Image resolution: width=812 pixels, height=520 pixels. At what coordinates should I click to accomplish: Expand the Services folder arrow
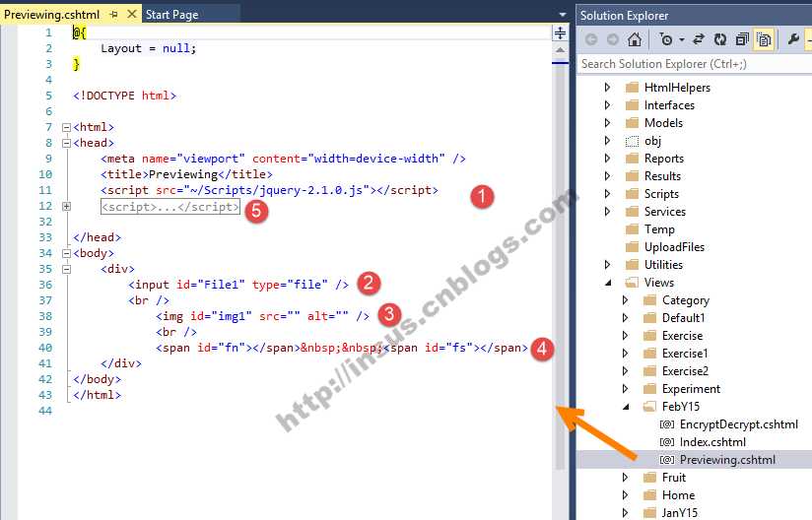(607, 211)
